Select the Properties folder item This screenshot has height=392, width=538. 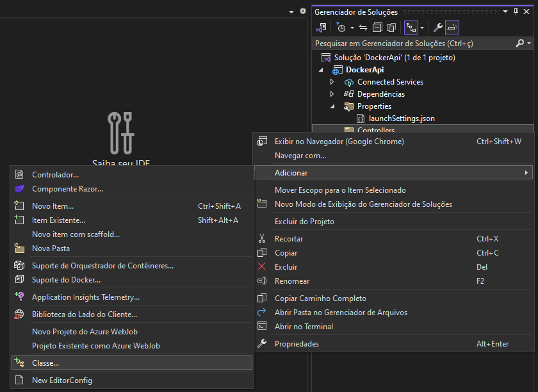tap(374, 106)
